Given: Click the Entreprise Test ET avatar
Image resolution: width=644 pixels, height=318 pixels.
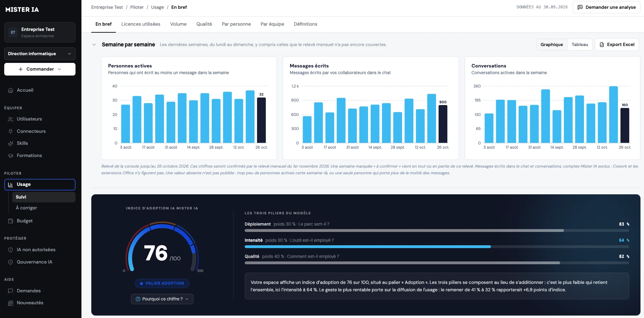Looking at the screenshot, I should pos(13,32).
